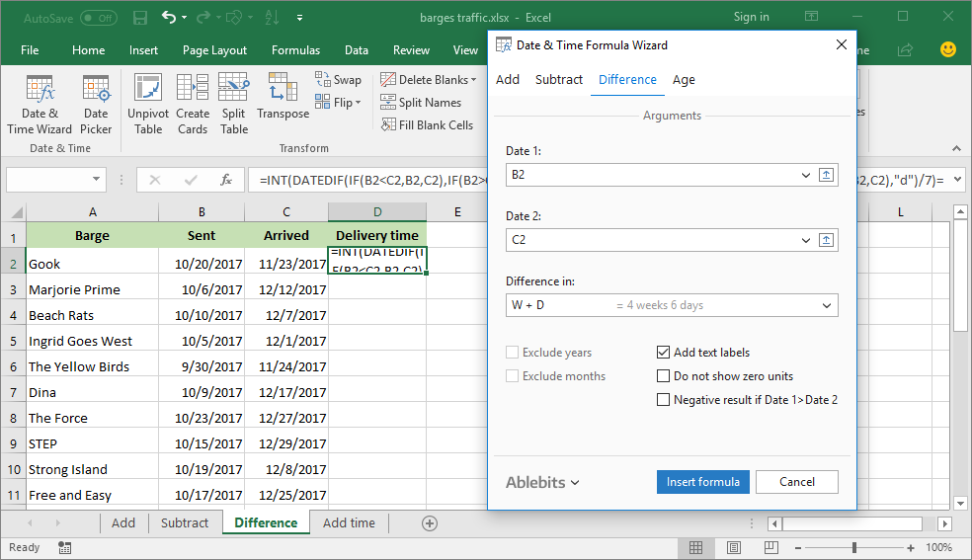Expand the Ablebits menu in the dialog
The image size is (972, 560).
tap(542, 482)
